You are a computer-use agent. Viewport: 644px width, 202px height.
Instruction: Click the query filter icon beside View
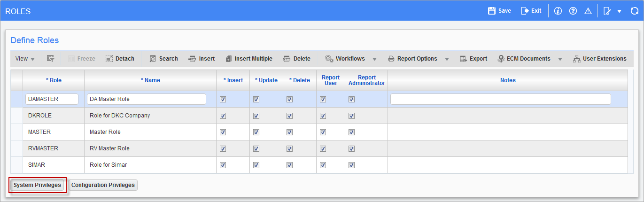(51, 59)
